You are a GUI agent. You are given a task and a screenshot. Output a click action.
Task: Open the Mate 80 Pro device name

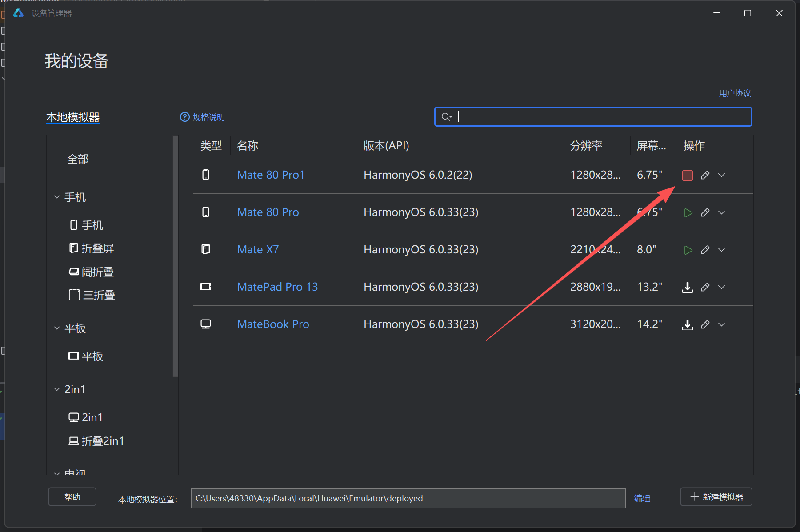point(268,212)
